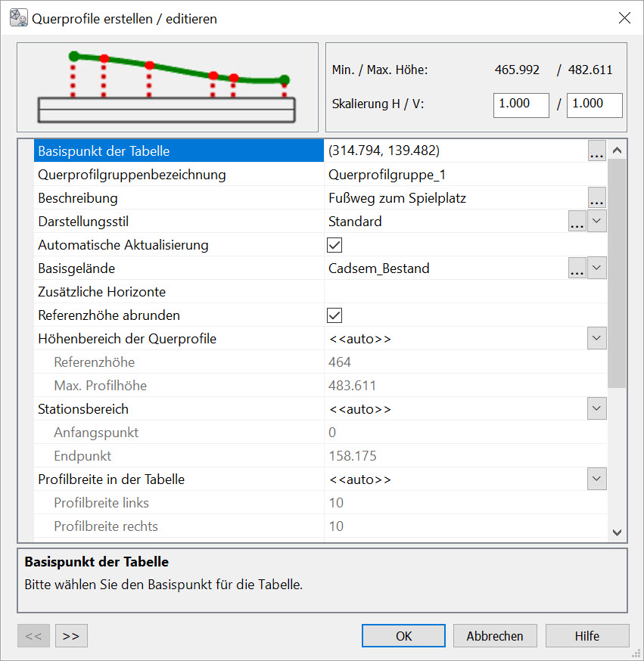Confirm dialog with OK button
This screenshot has height=661, width=644.
pyautogui.click(x=403, y=636)
